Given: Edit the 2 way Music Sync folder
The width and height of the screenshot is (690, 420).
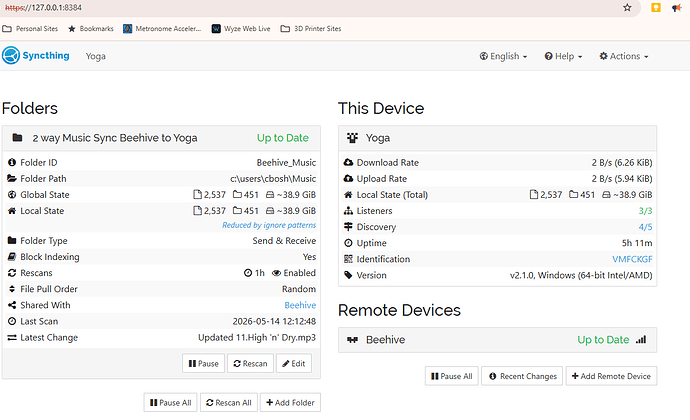Looking at the screenshot, I should (x=294, y=363).
